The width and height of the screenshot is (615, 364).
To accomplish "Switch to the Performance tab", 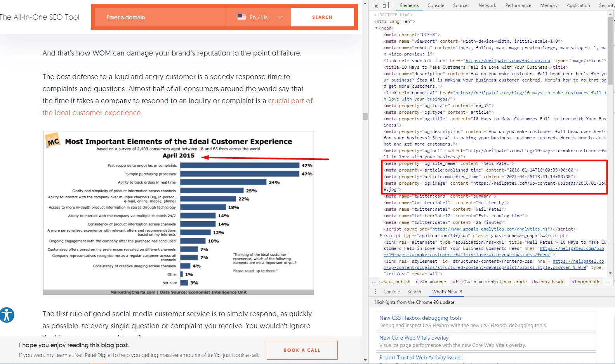I will click(518, 5).
